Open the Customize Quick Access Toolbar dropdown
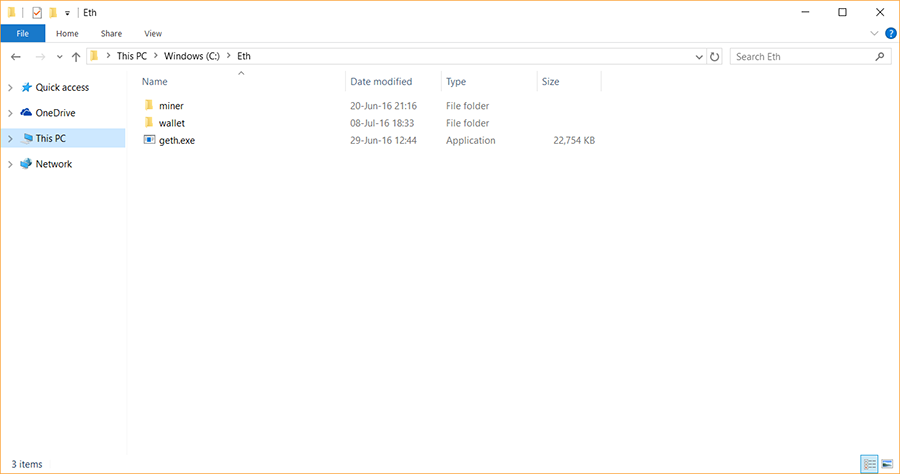 (67, 13)
